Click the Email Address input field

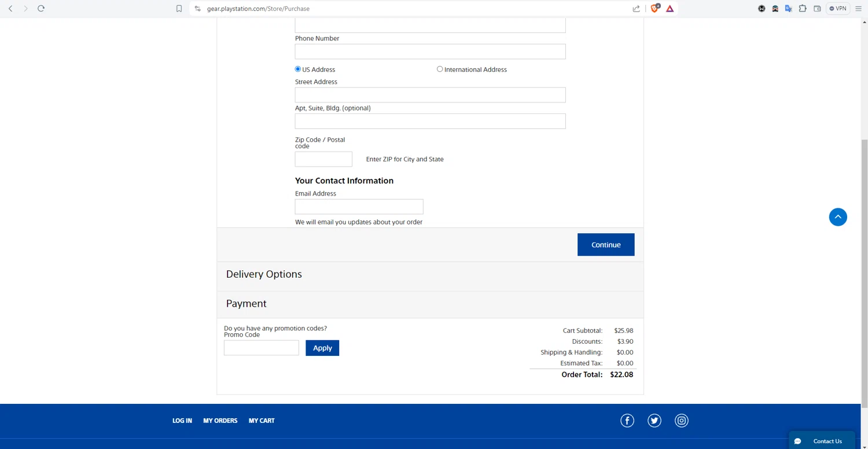coord(359,207)
